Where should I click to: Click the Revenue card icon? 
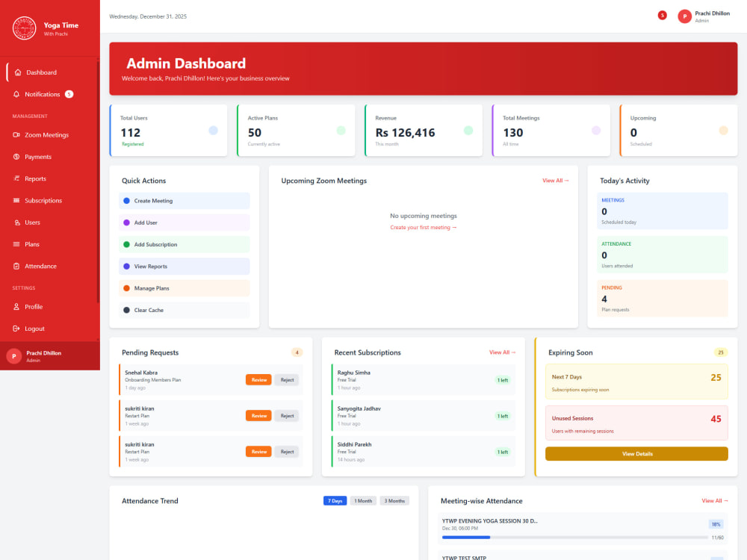(468, 131)
